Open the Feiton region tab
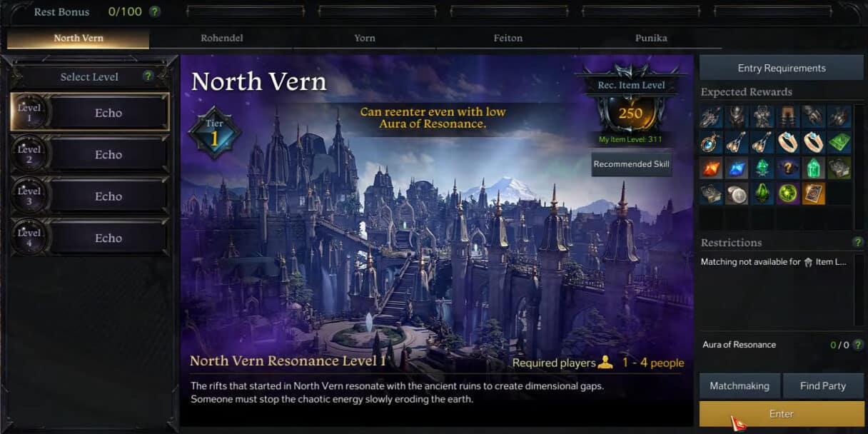Image resolution: width=868 pixels, height=434 pixels. pos(508,39)
